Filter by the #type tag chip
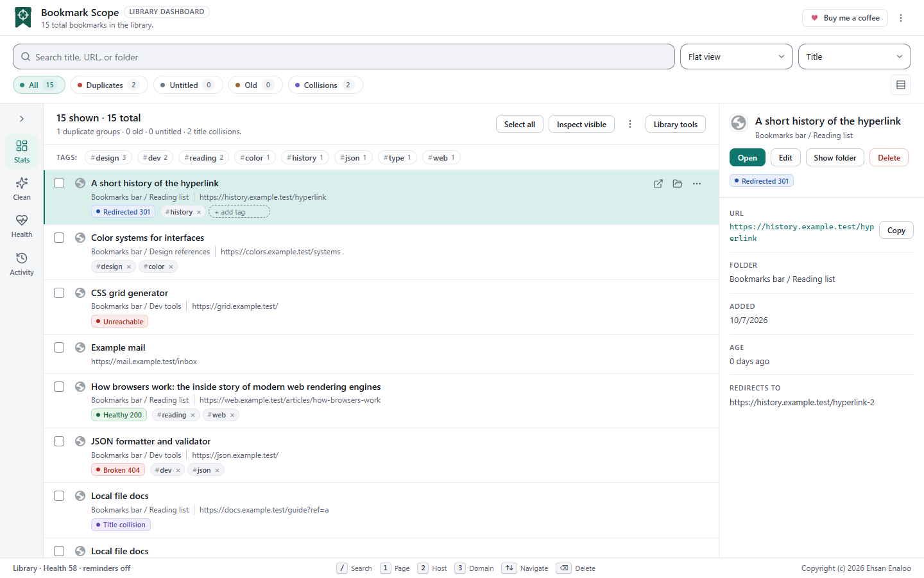This screenshot has width=924, height=578. [x=397, y=158]
